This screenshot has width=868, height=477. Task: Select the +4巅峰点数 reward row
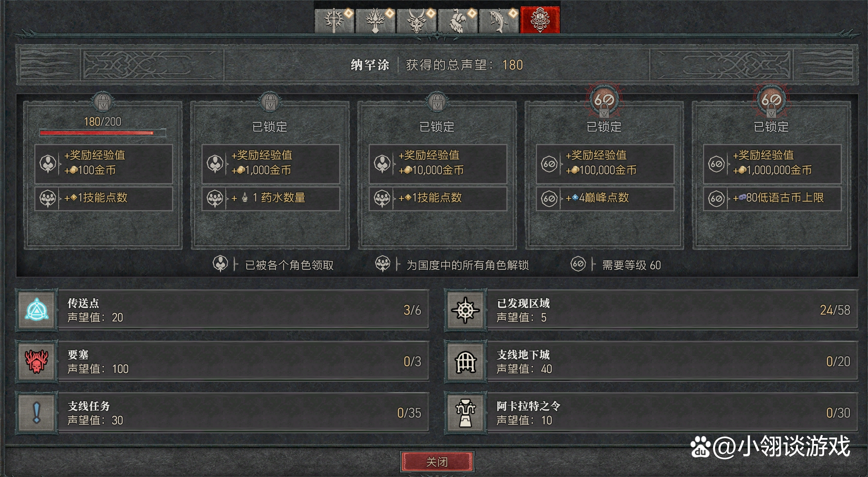pos(605,198)
